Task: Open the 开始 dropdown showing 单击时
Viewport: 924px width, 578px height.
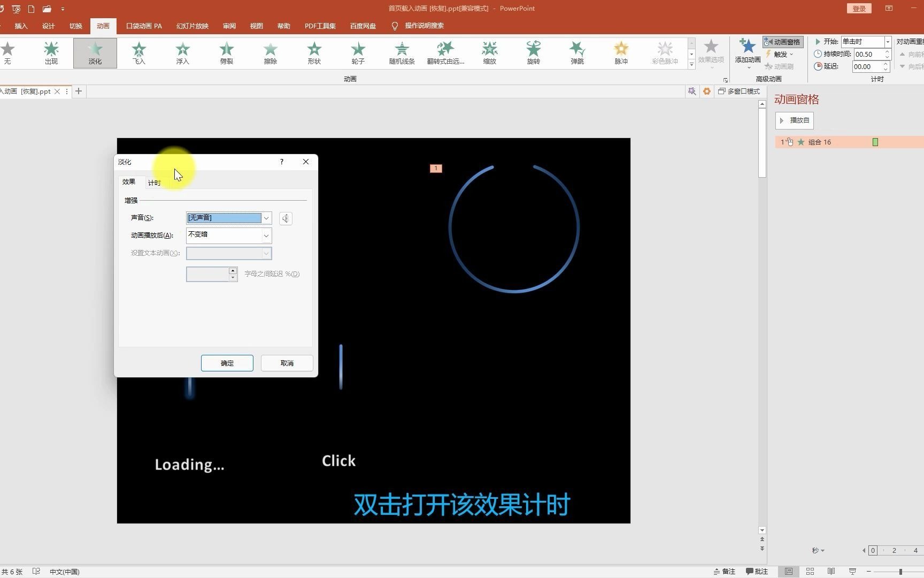Action: tap(888, 41)
